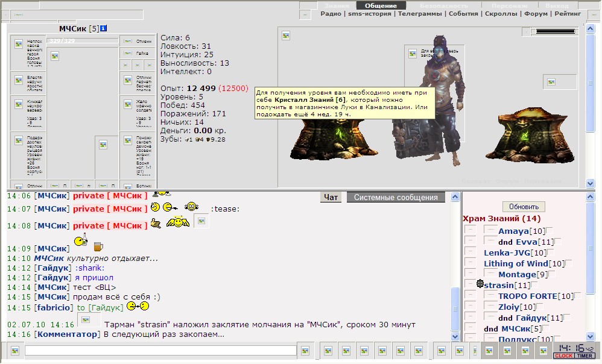Click the main panel's scroll-down arrow
This screenshot has width=602, height=364.
pyautogui.click(x=590, y=183)
